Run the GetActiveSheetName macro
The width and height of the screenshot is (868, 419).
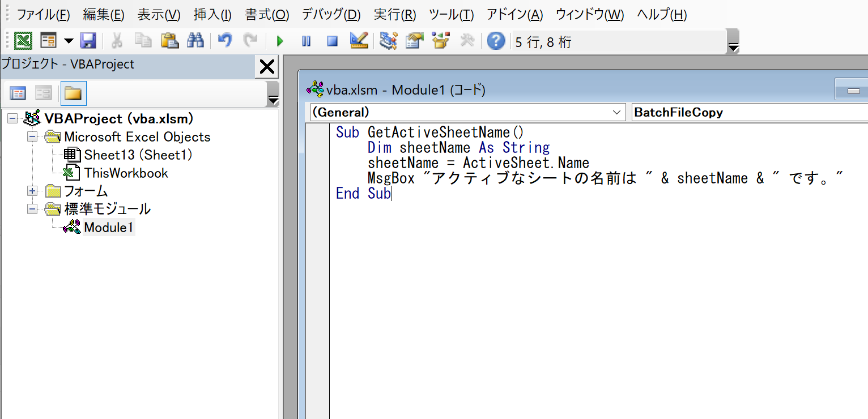point(279,41)
